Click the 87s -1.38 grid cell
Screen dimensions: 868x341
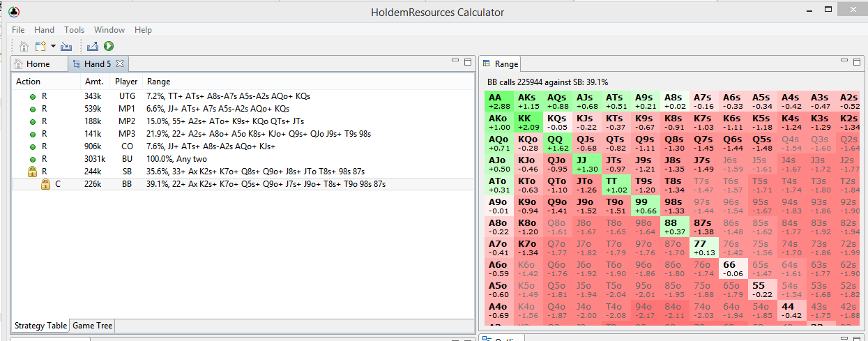(703, 227)
